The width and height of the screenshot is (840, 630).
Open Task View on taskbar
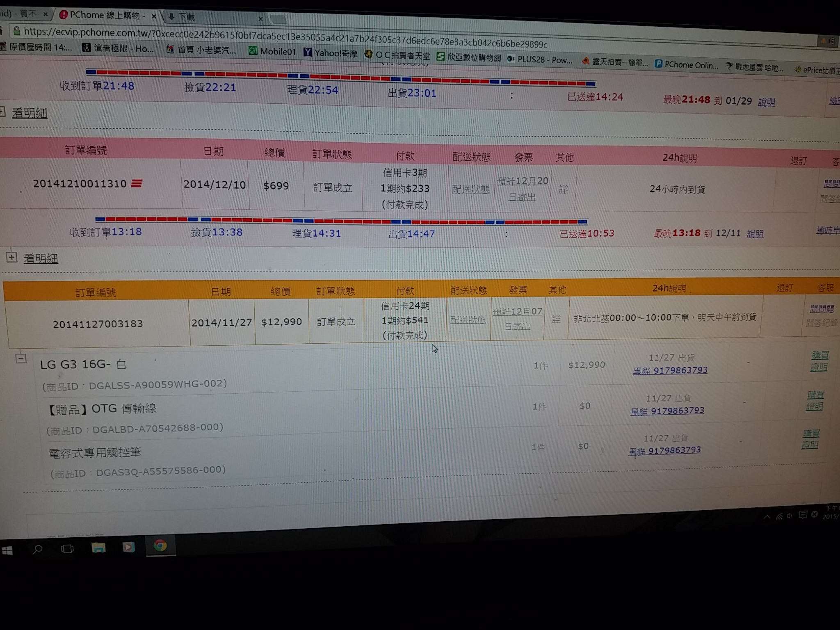tap(67, 548)
